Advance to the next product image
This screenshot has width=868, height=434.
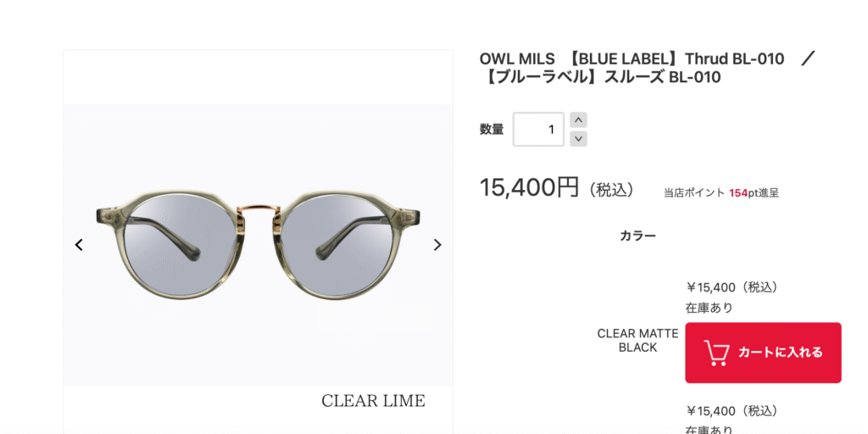(x=437, y=245)
